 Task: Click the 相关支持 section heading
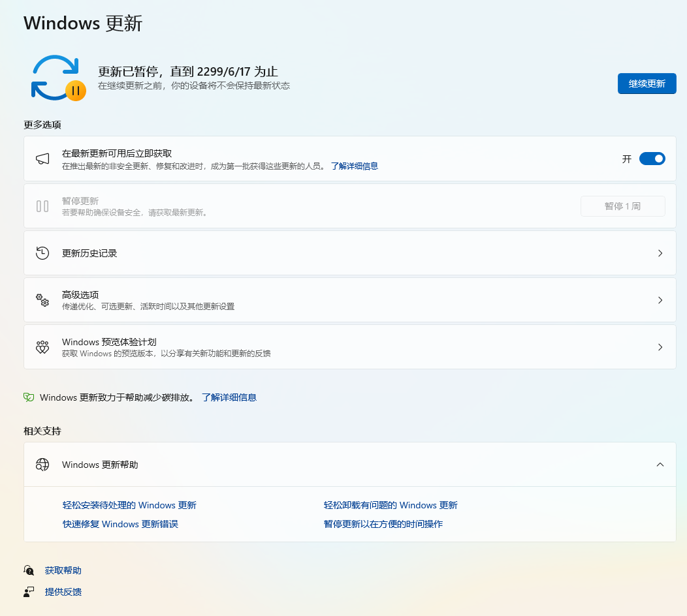(x=42, y=431)
